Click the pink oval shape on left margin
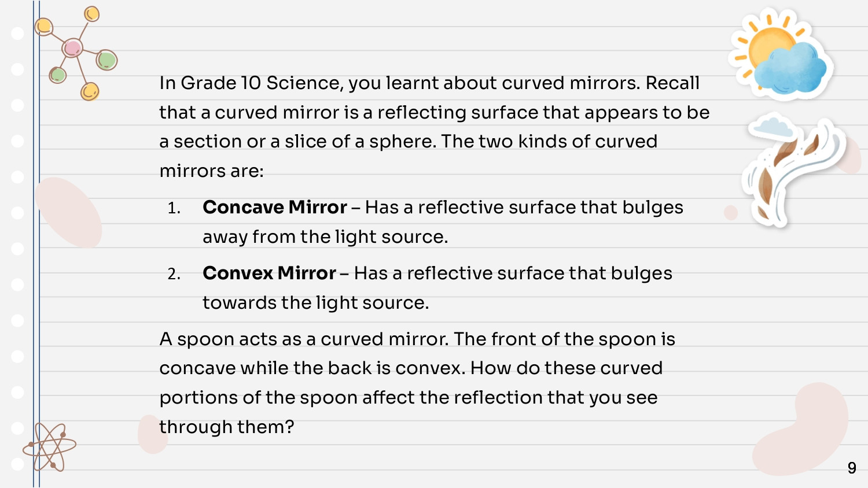The height and width of the screenshot is (488, 868). (x=68, y=213)
